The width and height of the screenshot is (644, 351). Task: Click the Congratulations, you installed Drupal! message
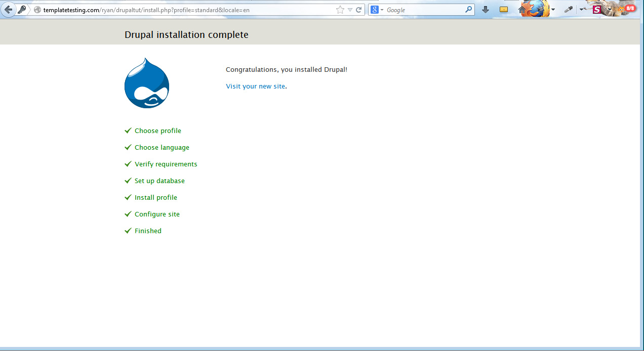tap(287, 70)
